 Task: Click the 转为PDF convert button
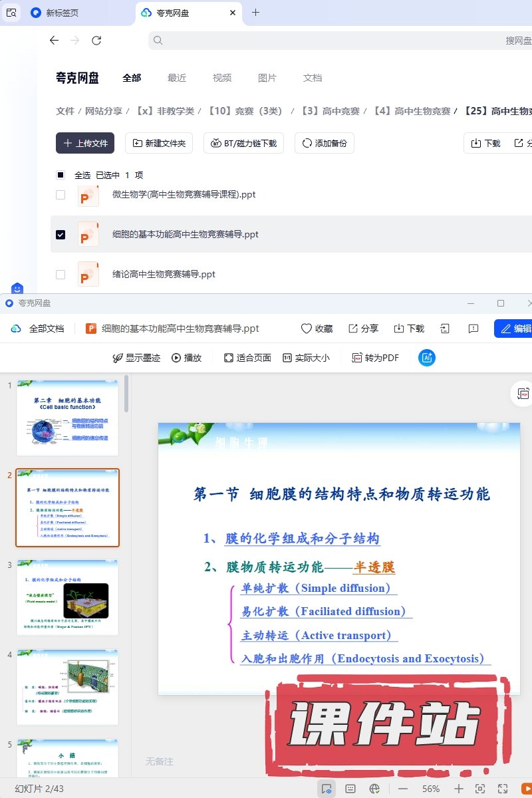pyautogui.click(x=376, y=358)
